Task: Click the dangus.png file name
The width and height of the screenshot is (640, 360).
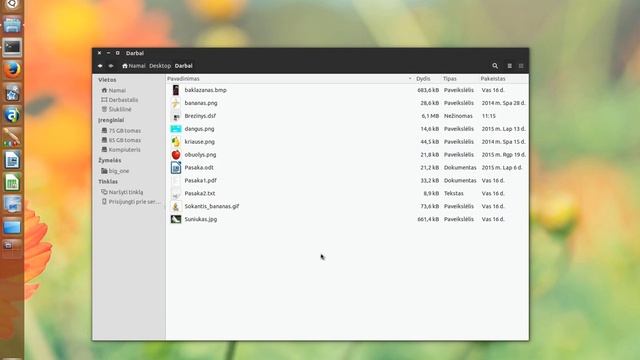Action: pos(199,129)
